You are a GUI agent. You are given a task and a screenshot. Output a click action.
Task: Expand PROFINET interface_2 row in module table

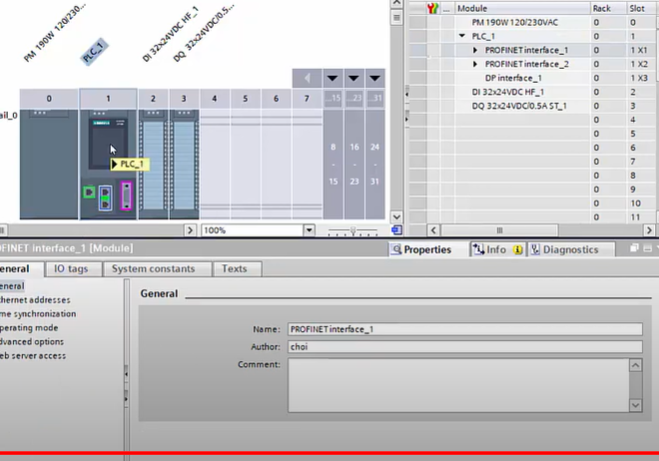tap(475, 64)
